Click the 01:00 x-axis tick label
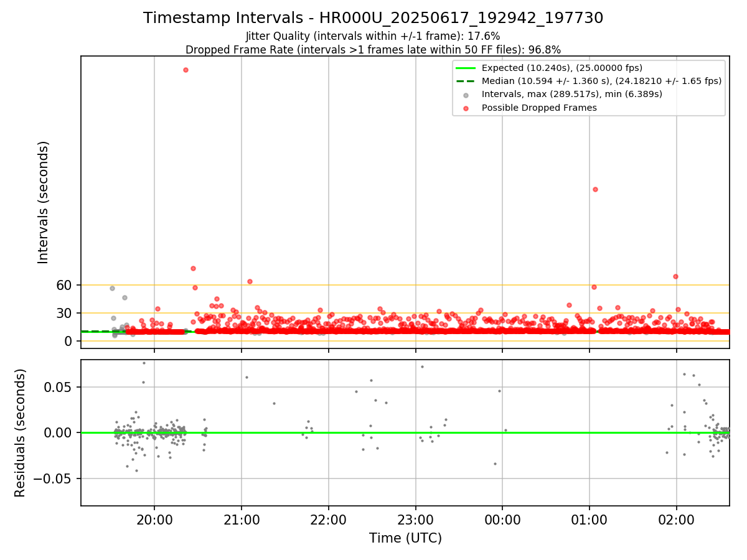Viewport: 747px width, 560px height. (590, 520)
